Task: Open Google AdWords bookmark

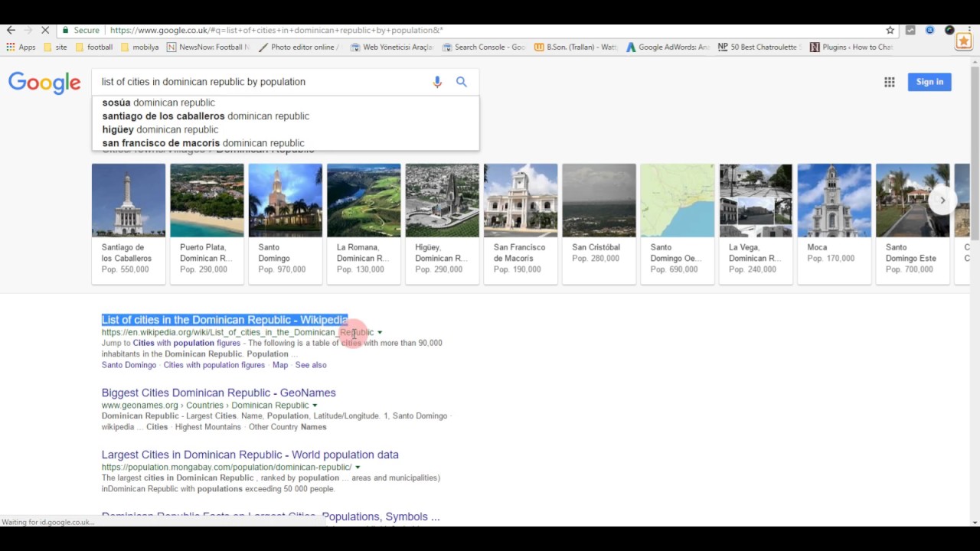Action: pyautogui.click(x=668, y=47)
